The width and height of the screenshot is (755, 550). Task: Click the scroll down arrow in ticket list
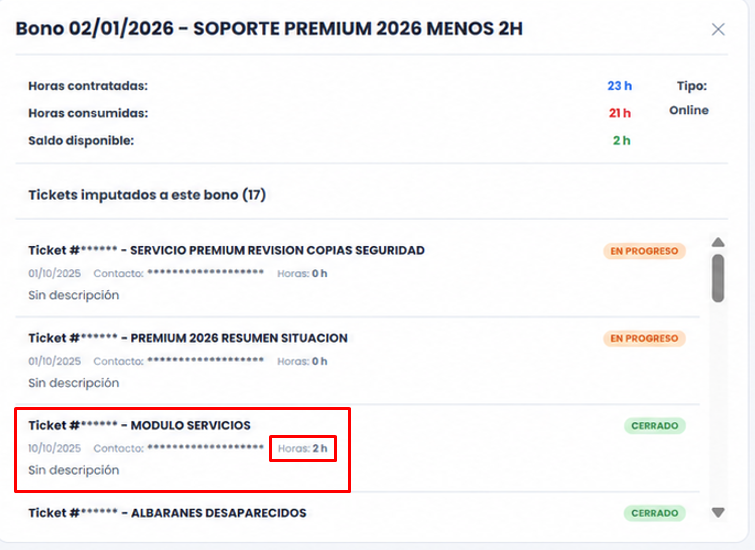tap(718, 512)
